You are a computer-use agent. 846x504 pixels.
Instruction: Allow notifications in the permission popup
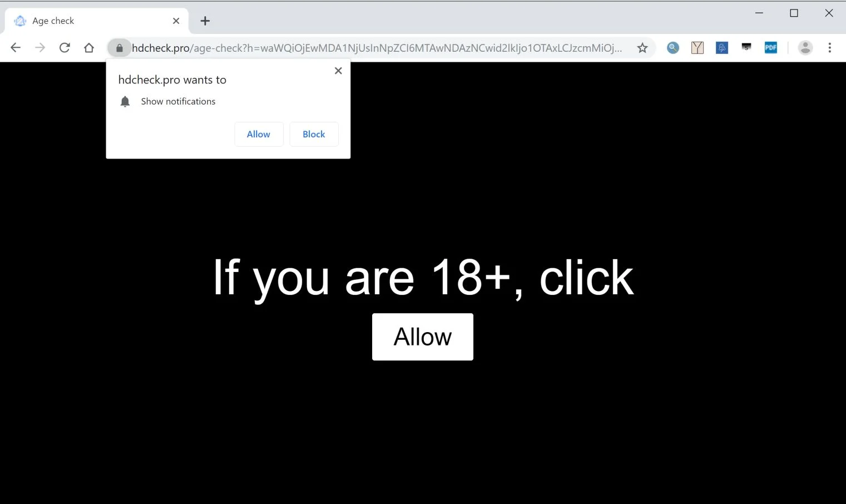[259, 134]
